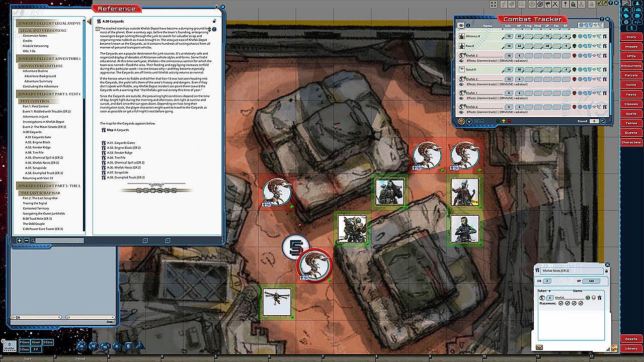Edit the Round number field

[594, 121]
